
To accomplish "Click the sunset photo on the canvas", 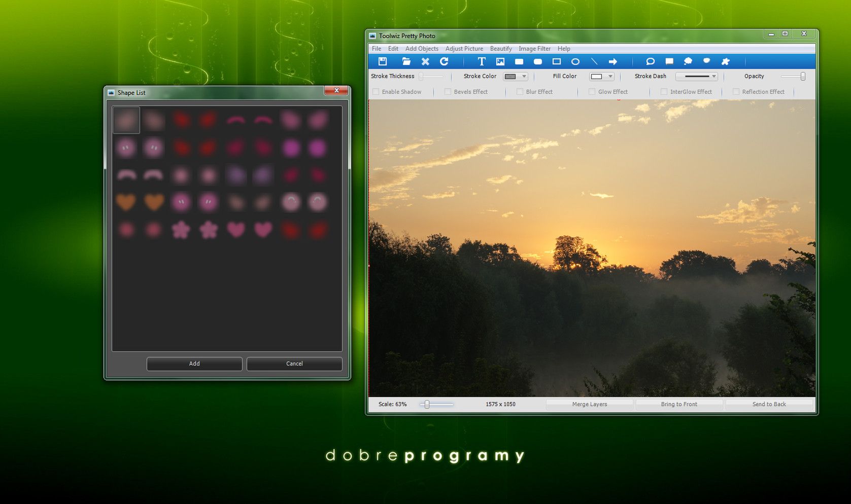I will (592, 248).
